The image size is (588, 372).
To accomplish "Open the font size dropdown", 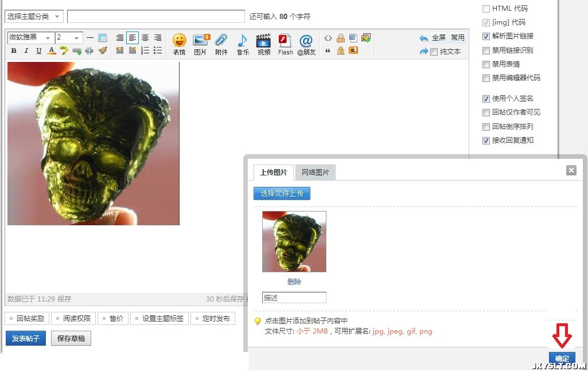I will pyautogui.click(x=69, y=38).
